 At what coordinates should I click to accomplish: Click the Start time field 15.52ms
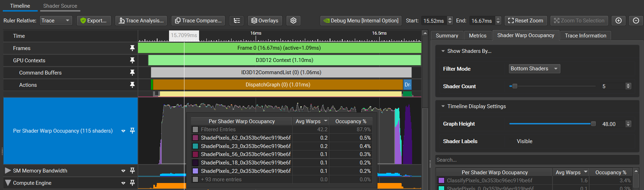(434, 21)
